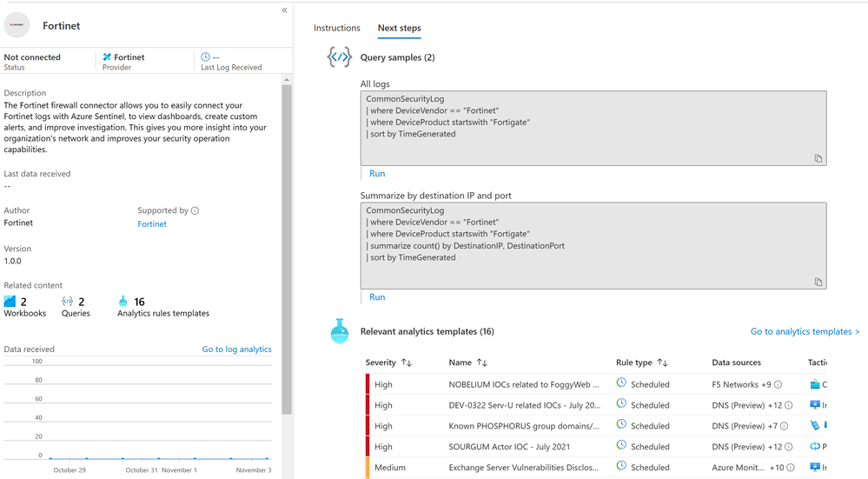This screenshot has height=479, width=868.
Task: Click inside the All logs query box
Action: pos(593,128)
